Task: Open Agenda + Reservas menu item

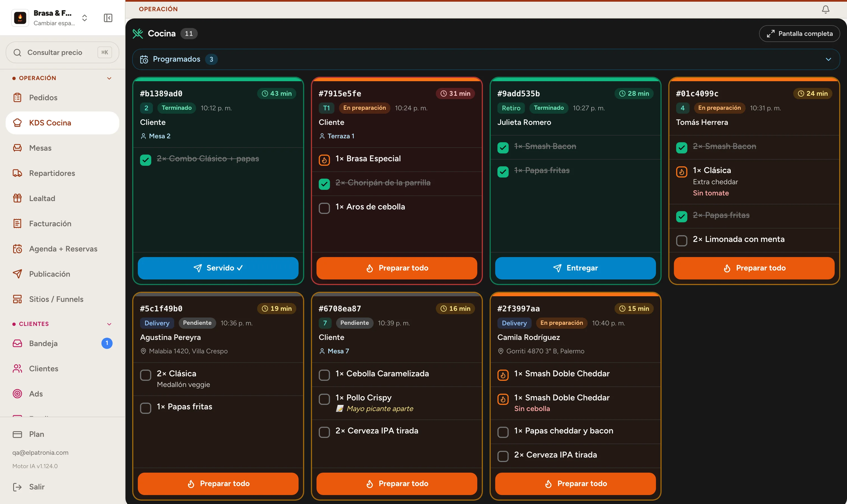Action: coord(62,249)
